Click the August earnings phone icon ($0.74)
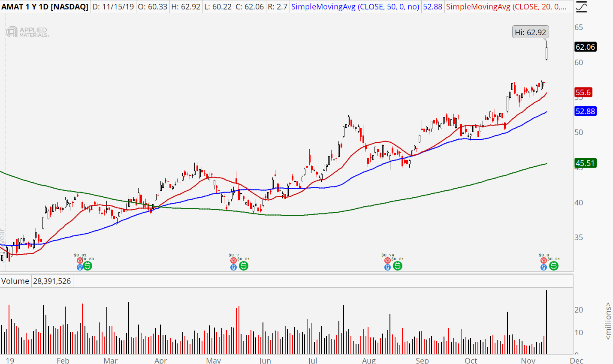 click(x=387, y=260)
